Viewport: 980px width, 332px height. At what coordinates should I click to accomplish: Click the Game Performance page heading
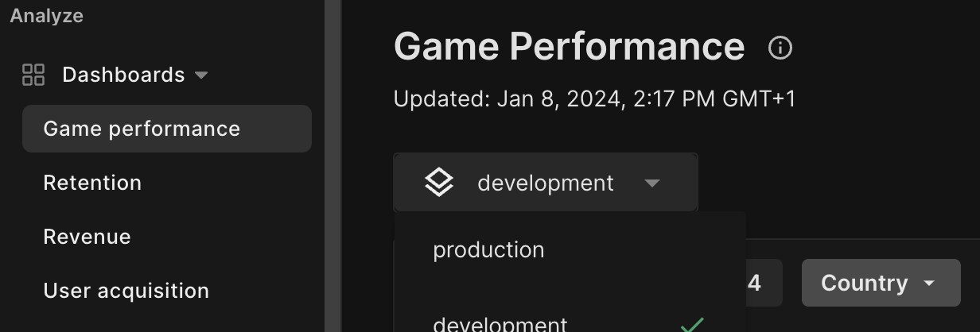(x=569, y=47)
